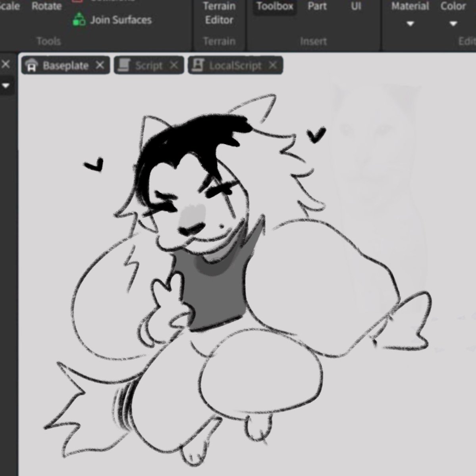Switch to the Script tab
The width and height of the screenshot is (476, 476).
tap(149, 65)
